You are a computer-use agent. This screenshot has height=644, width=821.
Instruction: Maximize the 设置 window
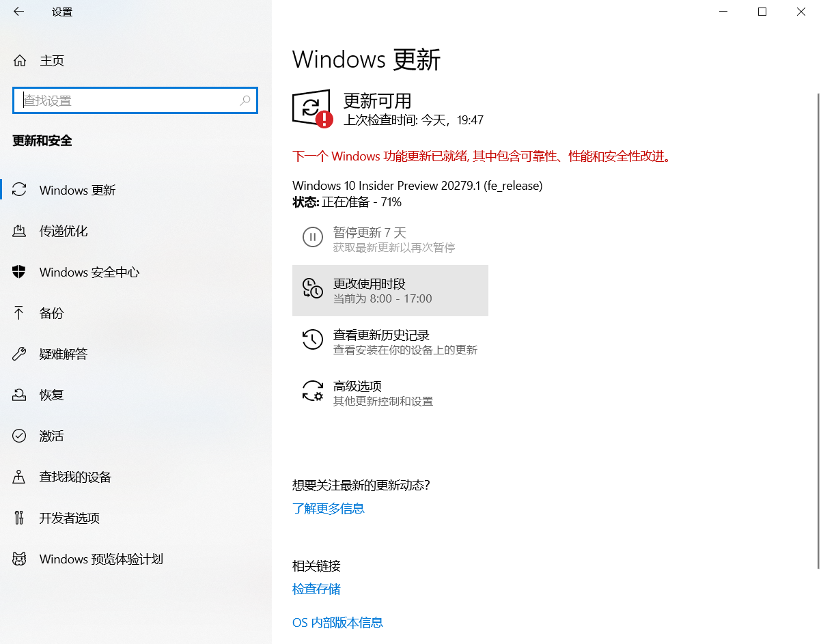coord(763,12)
